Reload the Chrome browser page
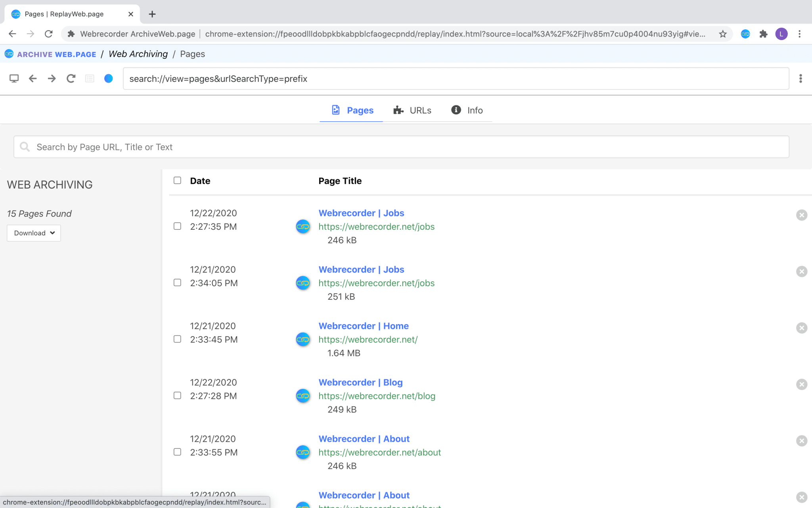812x508 pixels. point(48,34)
